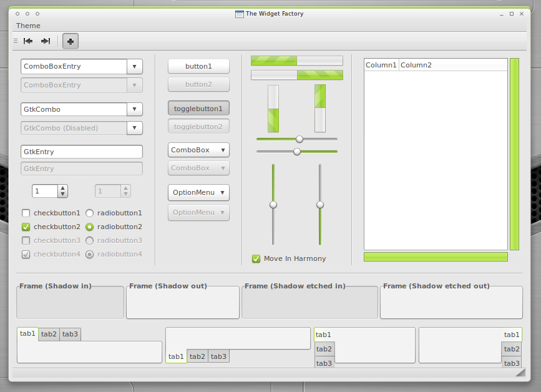The width and height of the screenshot is (541, 392).
Task: Click the right vertical slider knob
Action: [x=320, y=205]
